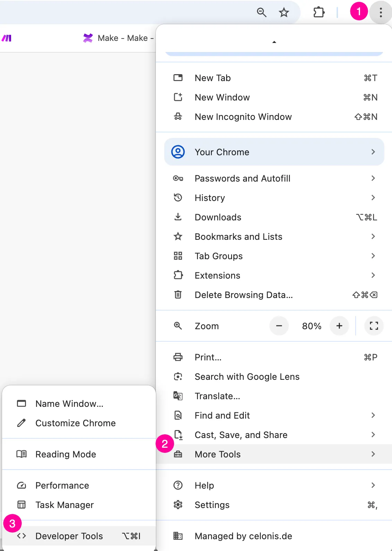The height and width of the screenshot is (551, 392).
Task: Expand the Tab Groups chevron
Action: (x=373, y=256)
